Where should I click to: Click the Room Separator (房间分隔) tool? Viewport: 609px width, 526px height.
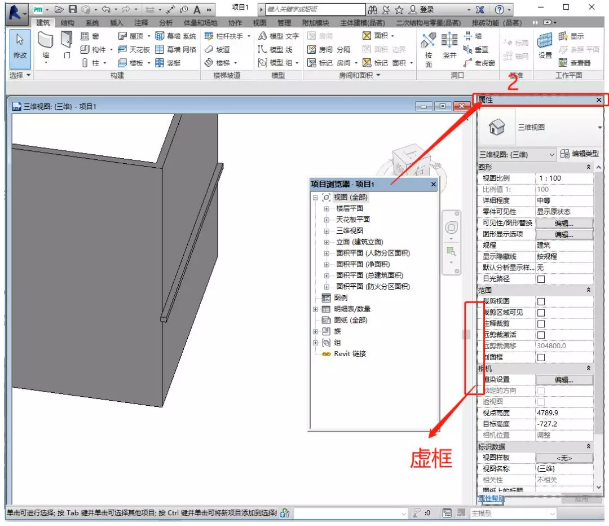point(329,49)
